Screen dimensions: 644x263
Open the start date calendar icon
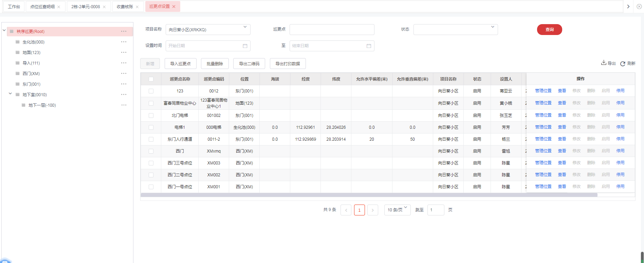pos(245,46)
